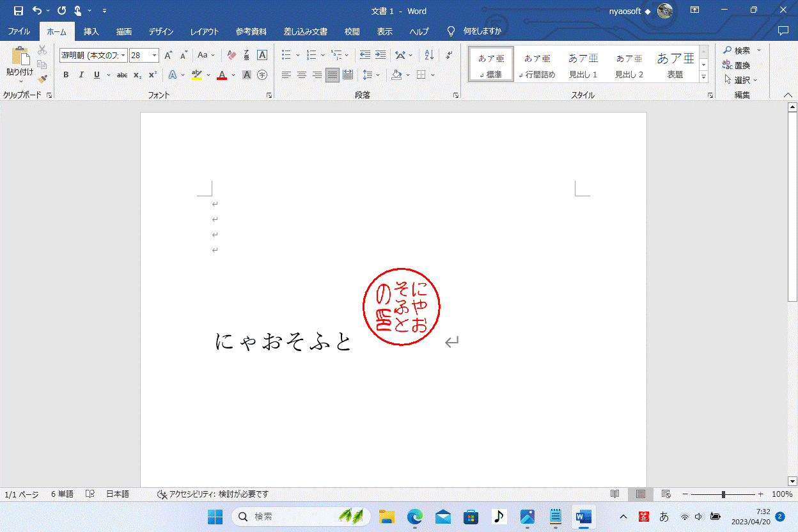The width and height of the screenshot is (798, 532).
Task: Click the Save icon in title bar
Action: point(19,11)
